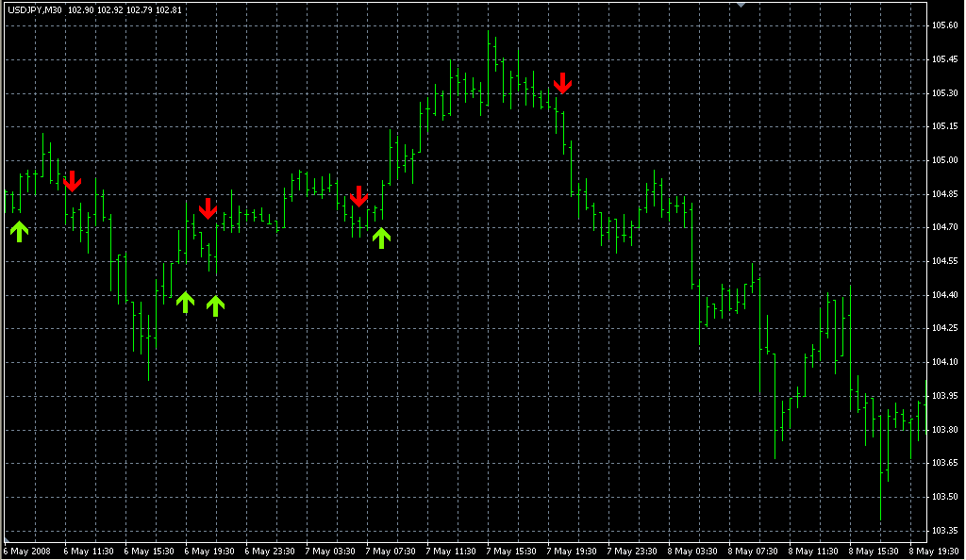The image size is (966, 560).
Task: Click the 105.60 price scale label
Action: pos(945,25)
